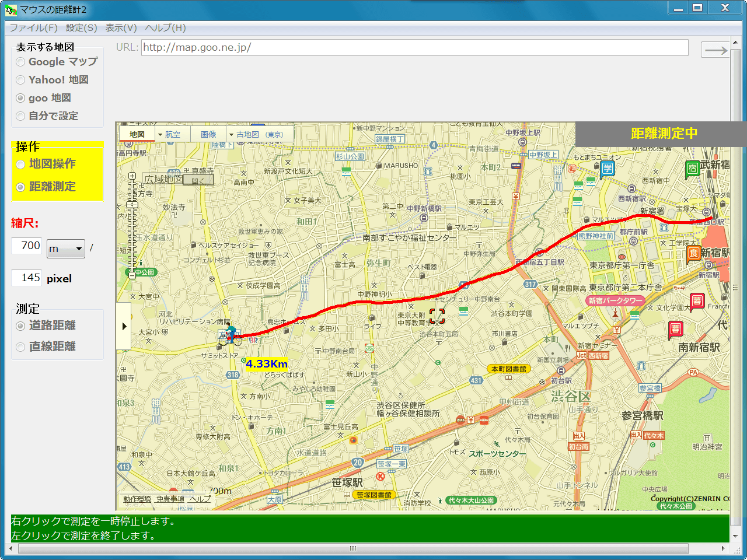Click the vertical scrollbar down arrow
Screen dimensions: 747x560
(x=735, y=536)
